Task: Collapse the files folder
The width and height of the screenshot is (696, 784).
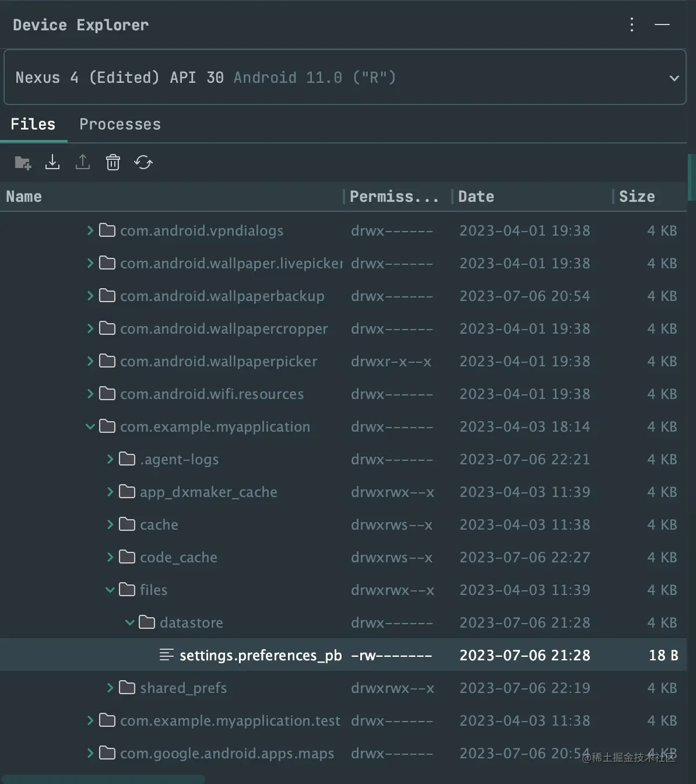Action: (x=110, y=590)
